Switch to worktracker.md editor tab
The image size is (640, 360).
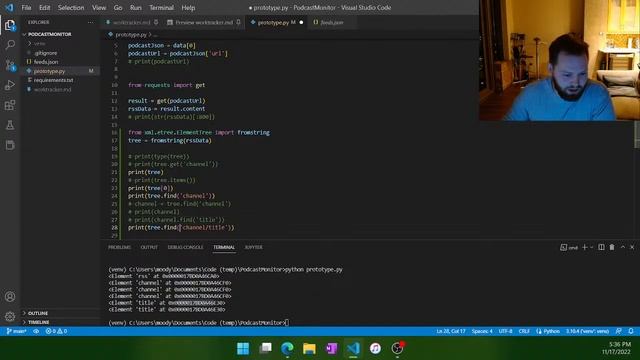coord(131,22)
